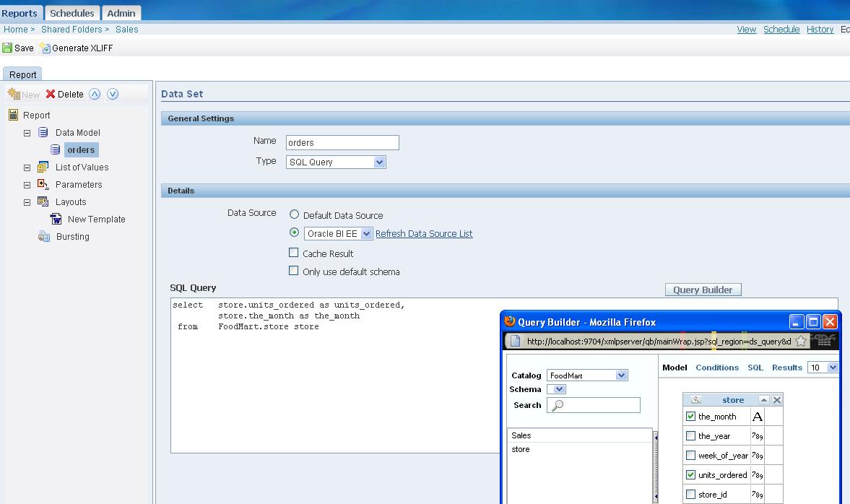
Task: Select Sales in the Query Builder object list
Action: pos(580,435)
